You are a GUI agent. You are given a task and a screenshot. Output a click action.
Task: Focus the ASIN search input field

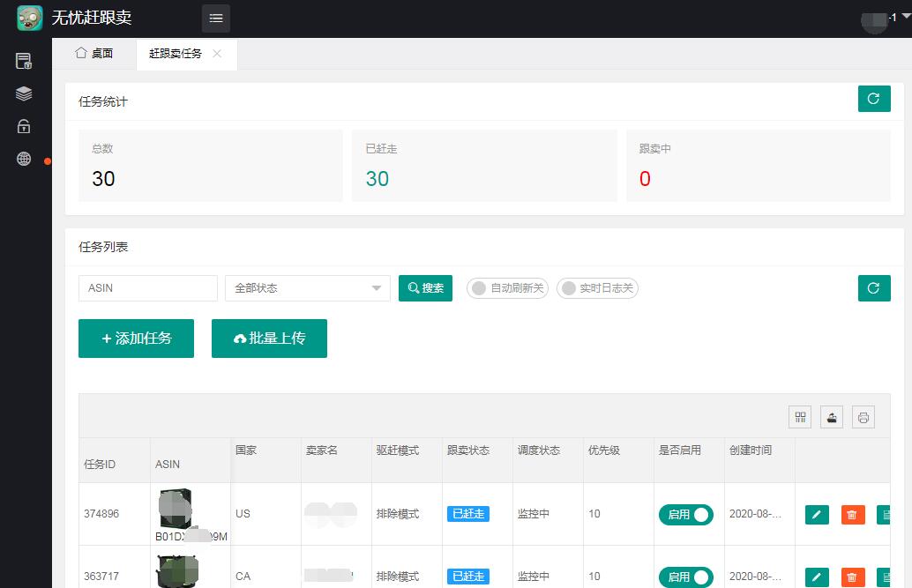(148, 288)
